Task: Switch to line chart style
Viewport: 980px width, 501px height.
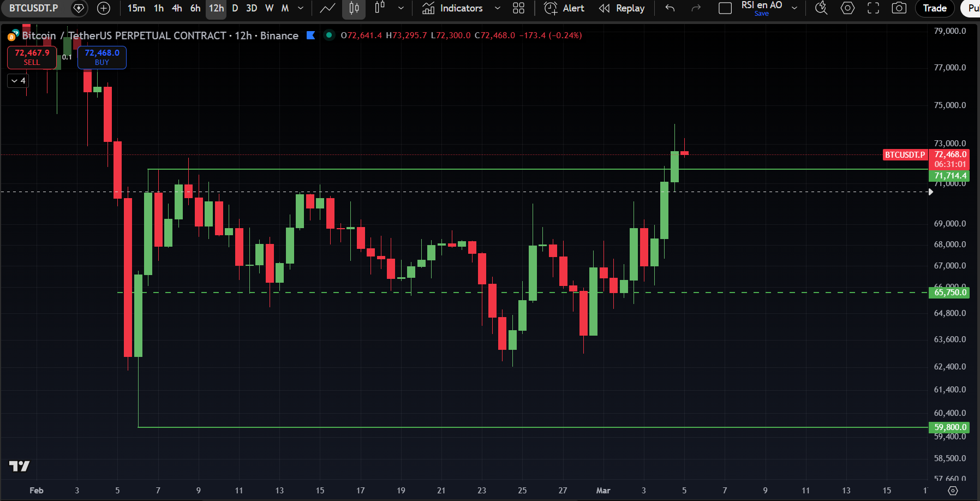Action: coord(327,8)
